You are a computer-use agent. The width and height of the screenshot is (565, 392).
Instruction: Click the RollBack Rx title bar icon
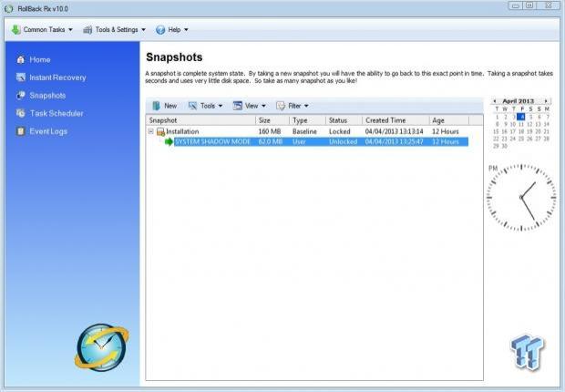tap(8, 8)
